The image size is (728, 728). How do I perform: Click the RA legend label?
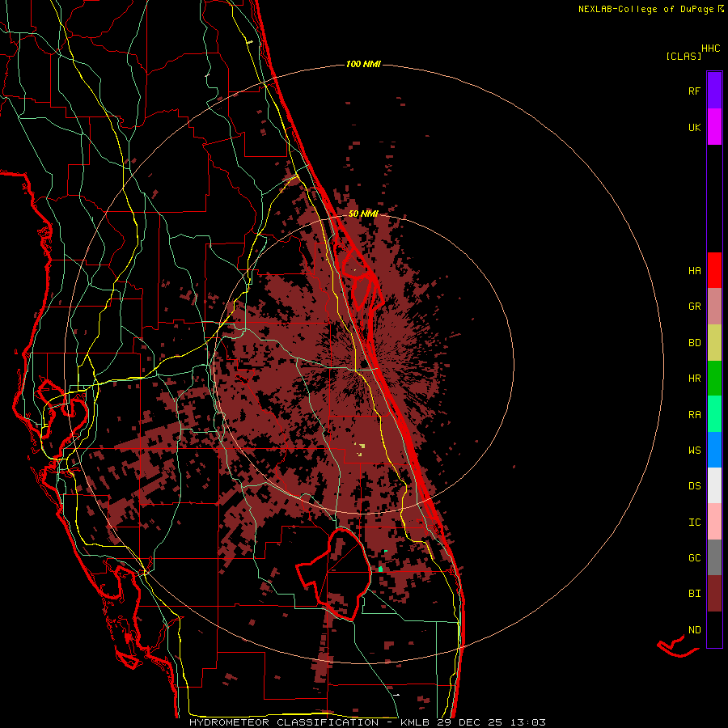[x=695, y=415]
